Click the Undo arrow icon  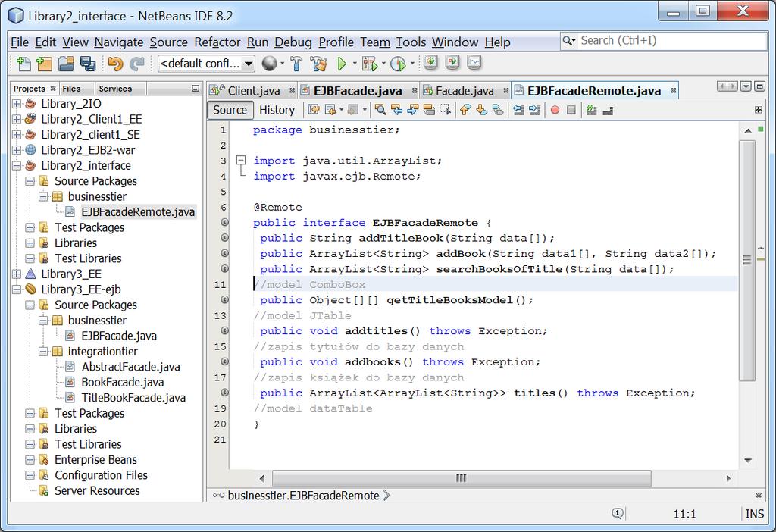click(x=115, y=64)
